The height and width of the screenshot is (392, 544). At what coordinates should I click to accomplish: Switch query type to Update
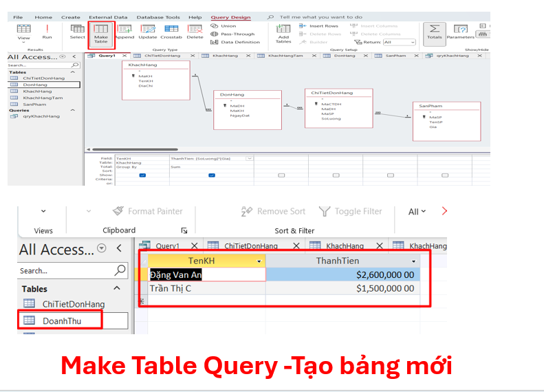tap(148, 32)
